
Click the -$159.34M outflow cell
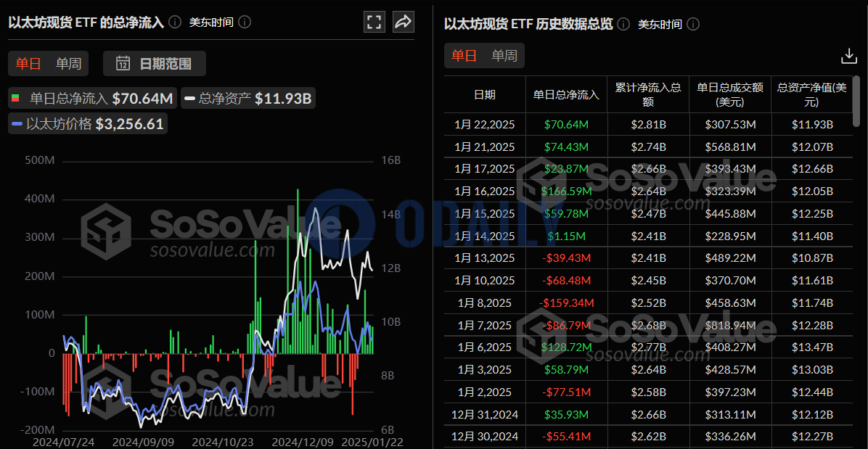(x=566, y=303)
